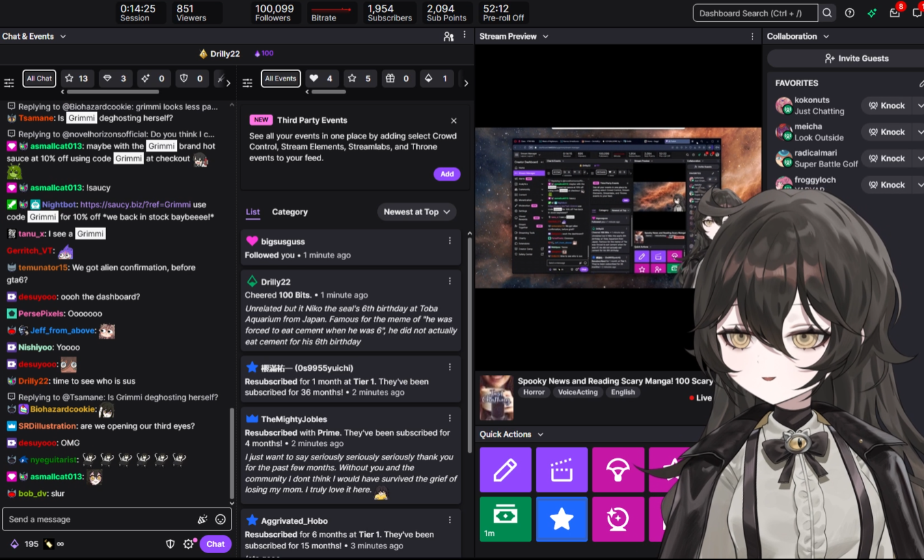This screenshot has width=924, height=560.
Task: Click the green sparkles icon in top bar
Action: click(872, 13)
